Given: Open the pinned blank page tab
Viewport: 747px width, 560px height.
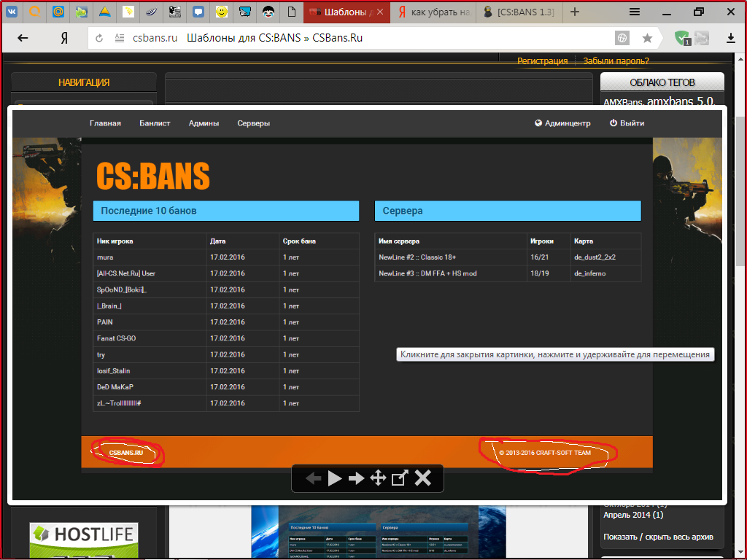Looking at the screenshot, I should pyautogui.click(x=292, y=12).
